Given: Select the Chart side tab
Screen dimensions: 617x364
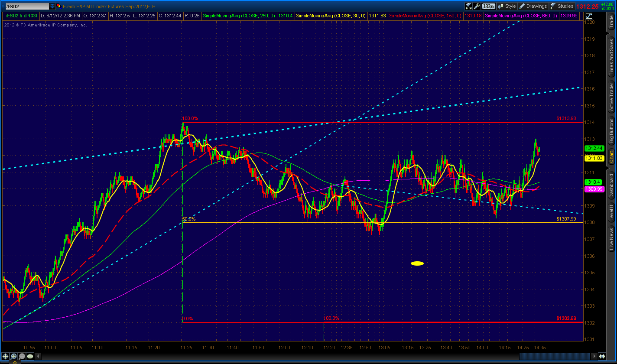Looking at the screenshot, I should click(x=611, y=157).
